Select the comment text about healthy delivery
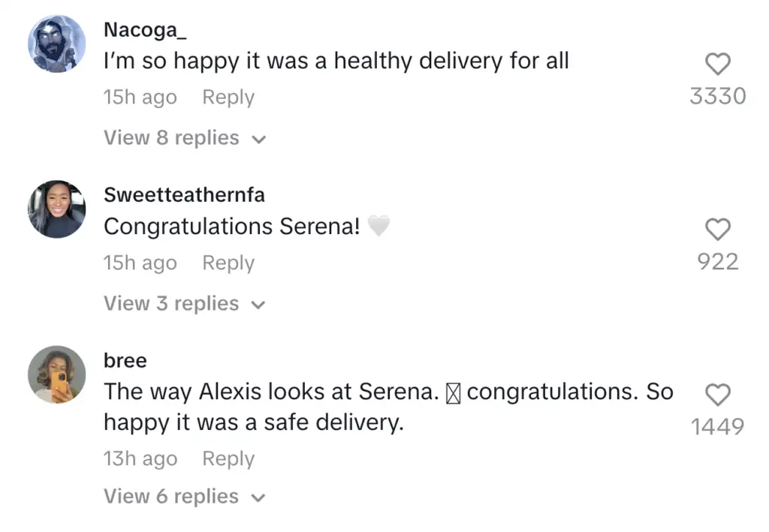Image resolution: width=769 pixels, height=532 pixels. pos(336,61)
